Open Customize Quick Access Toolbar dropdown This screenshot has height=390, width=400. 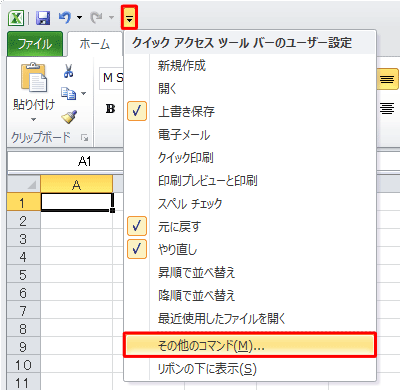click(x=129, y=17)
